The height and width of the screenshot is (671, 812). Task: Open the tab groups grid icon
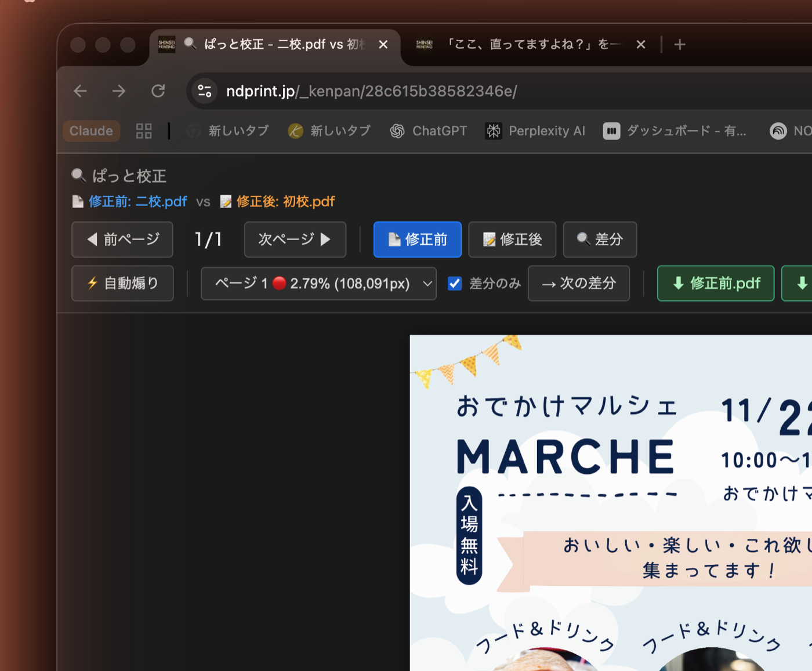(x=144, y=131)
